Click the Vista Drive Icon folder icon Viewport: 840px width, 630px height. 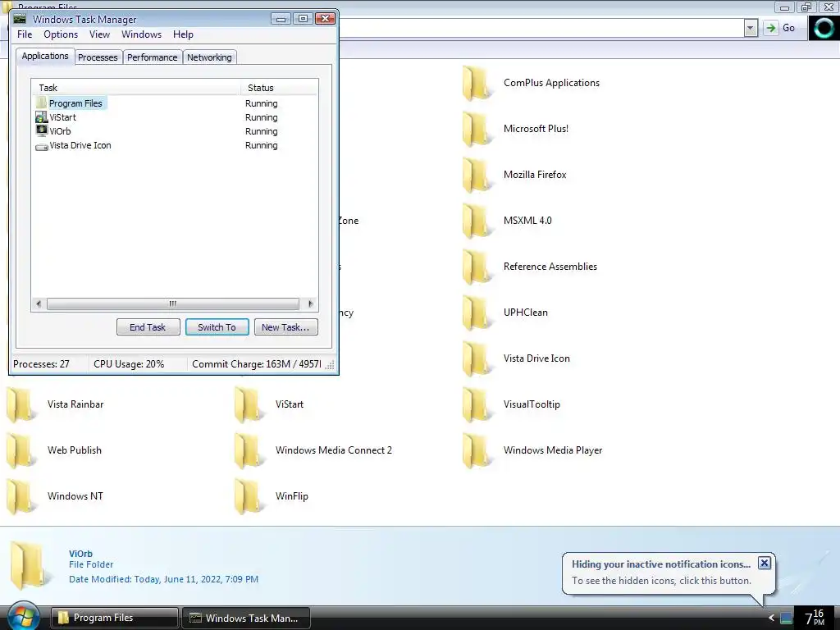[476, 359]
